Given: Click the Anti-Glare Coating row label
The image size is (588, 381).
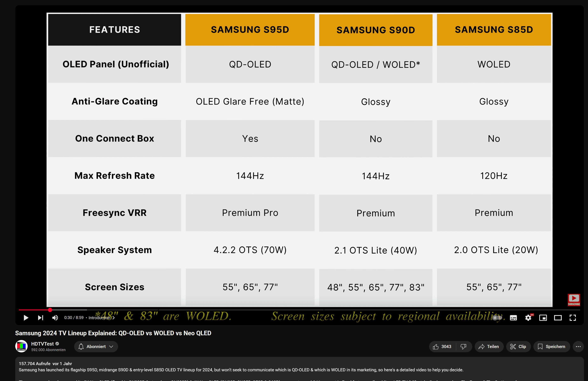Looking at the screenshot, I should tap(114, 101).
